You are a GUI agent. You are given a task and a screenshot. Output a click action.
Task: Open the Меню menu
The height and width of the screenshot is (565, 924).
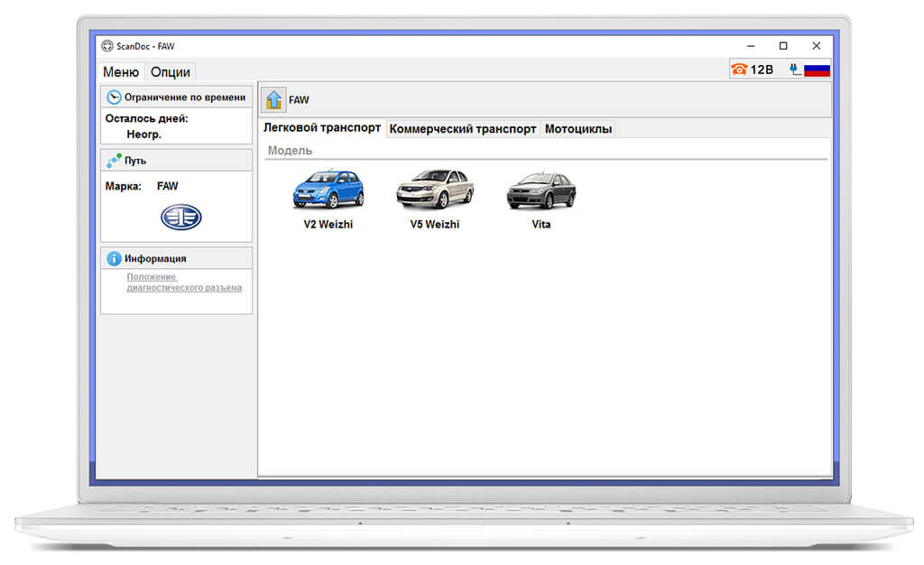click(x=121, y=72)
